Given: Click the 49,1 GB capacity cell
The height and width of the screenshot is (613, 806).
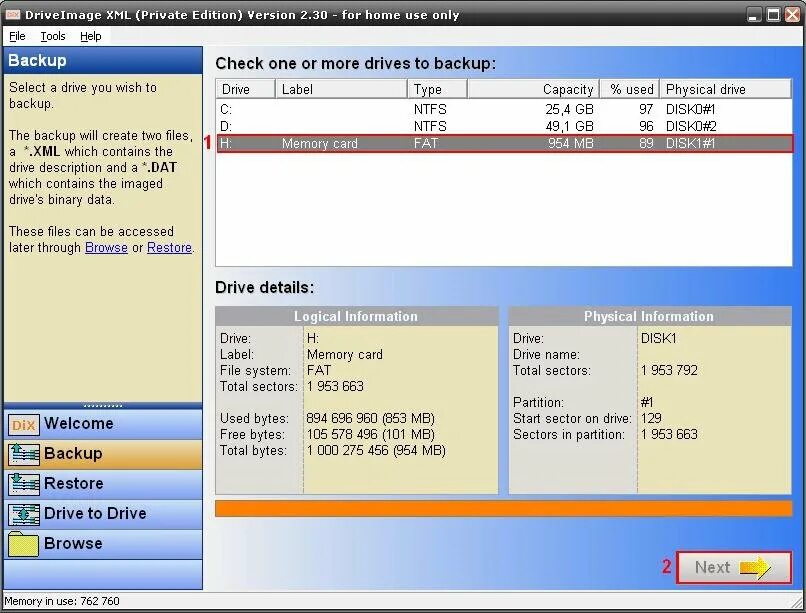Looking at the screenshot, I should (x=569, y=126).
